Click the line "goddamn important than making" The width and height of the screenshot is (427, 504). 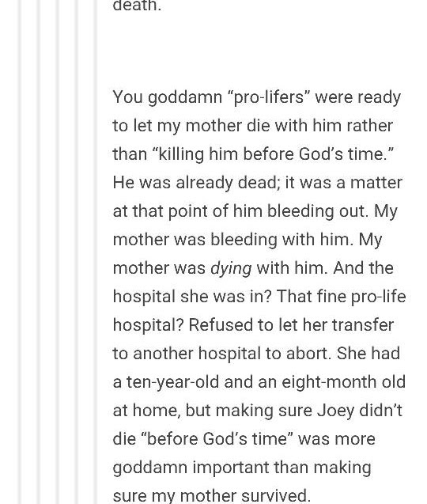(x=242, y=468)
